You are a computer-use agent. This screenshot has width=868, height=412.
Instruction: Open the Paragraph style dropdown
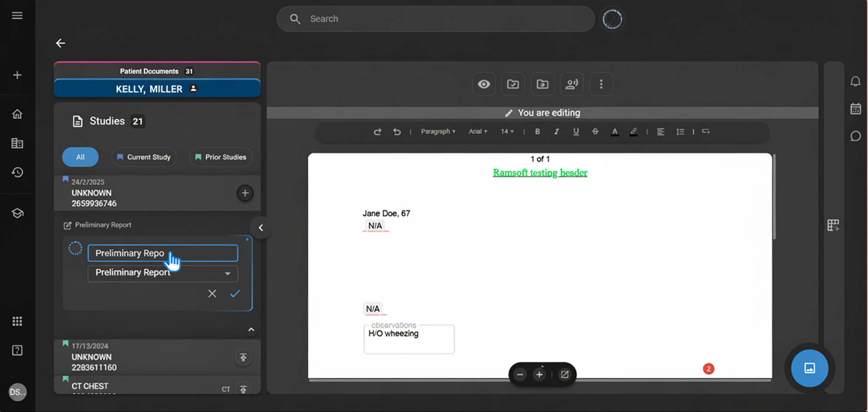[x=438, y=132]
